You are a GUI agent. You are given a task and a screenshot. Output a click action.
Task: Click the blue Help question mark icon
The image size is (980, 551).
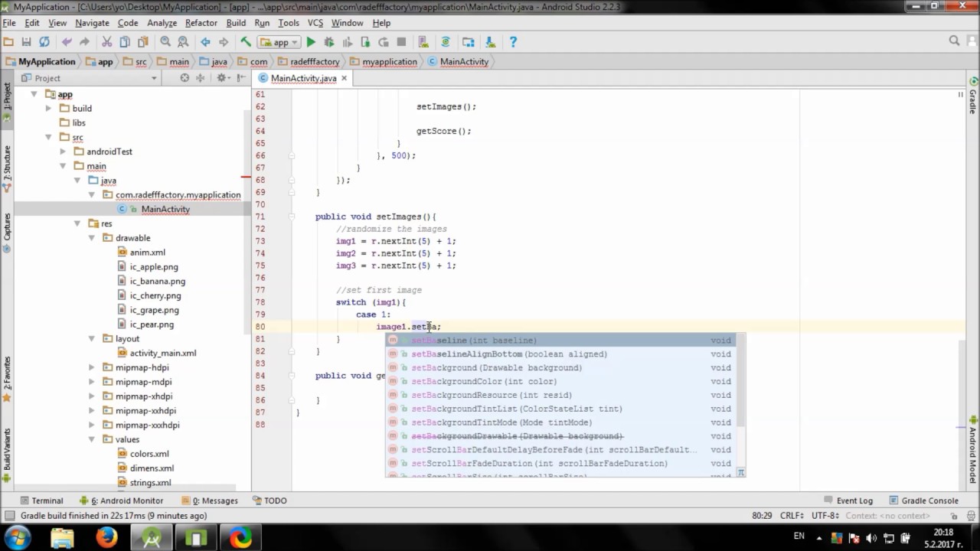(513, 42)
